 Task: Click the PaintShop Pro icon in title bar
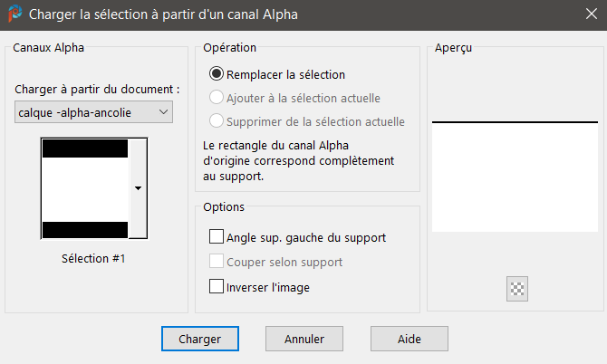tap(14, 14)
